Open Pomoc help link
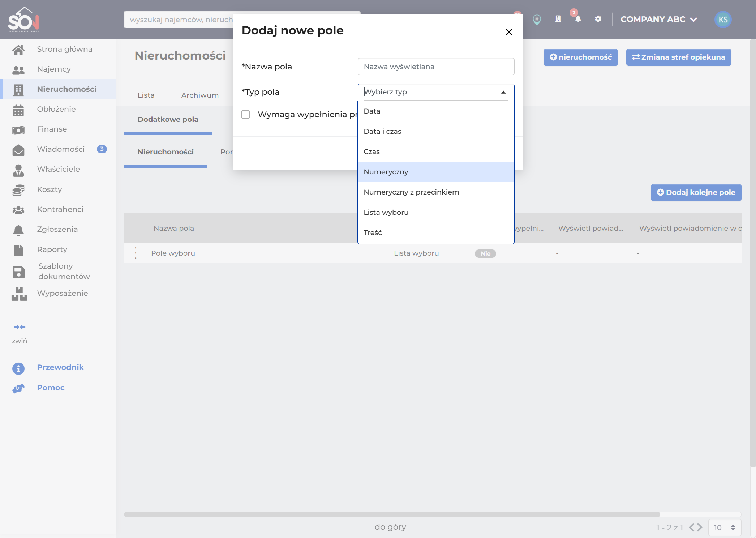 [x=51, y=388]
